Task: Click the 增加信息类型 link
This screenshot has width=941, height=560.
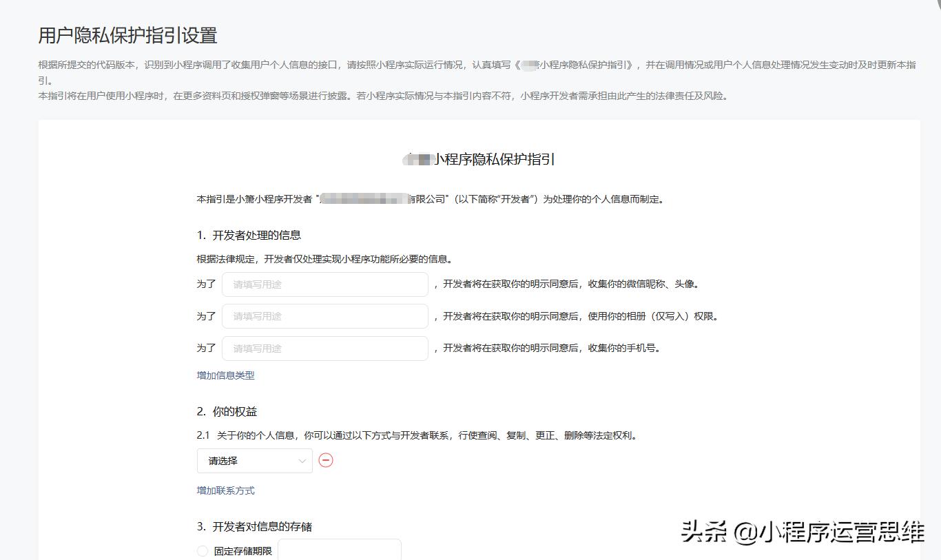Action: 226,375
